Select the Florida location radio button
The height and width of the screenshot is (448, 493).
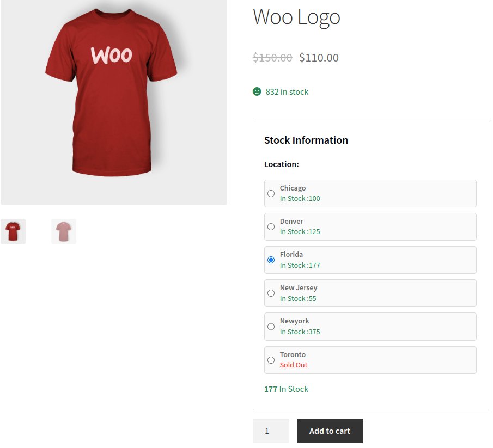[271, 260]
